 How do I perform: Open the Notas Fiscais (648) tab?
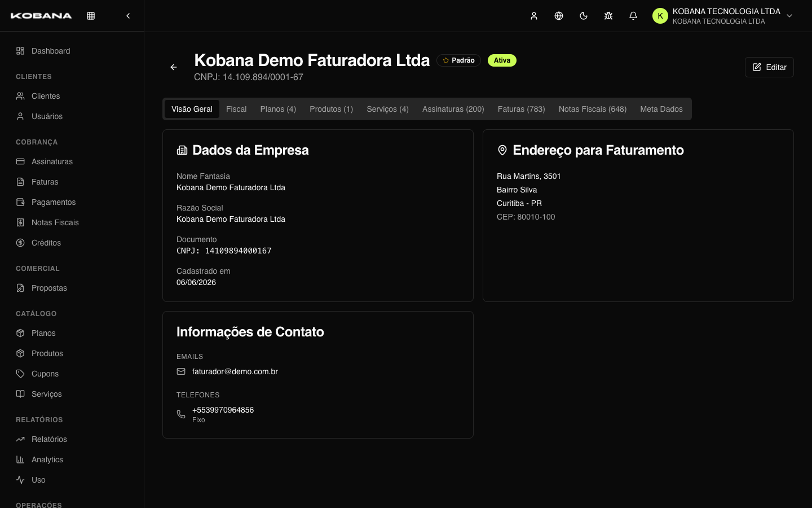point(592,109)
